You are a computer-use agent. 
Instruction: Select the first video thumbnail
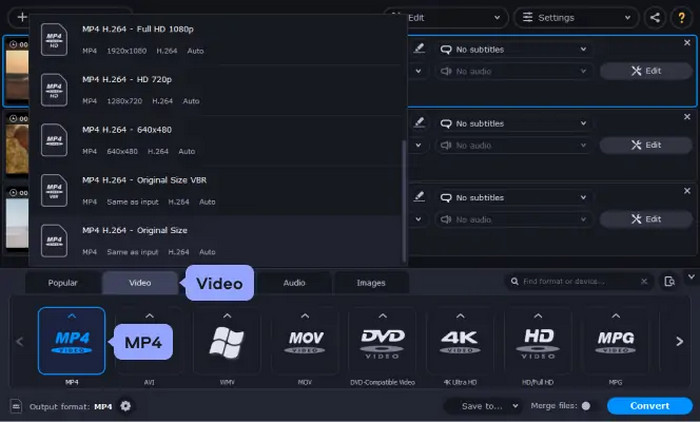(17, 71)
